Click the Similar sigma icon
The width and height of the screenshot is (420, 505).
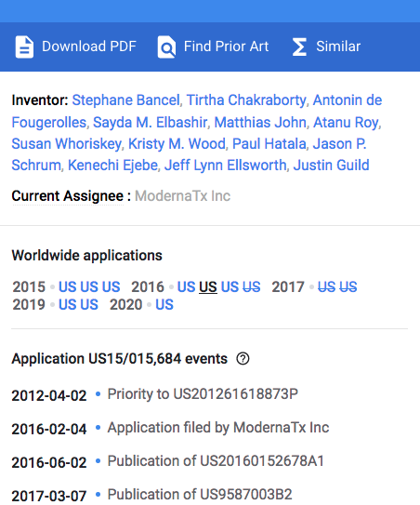pos(299,47)
